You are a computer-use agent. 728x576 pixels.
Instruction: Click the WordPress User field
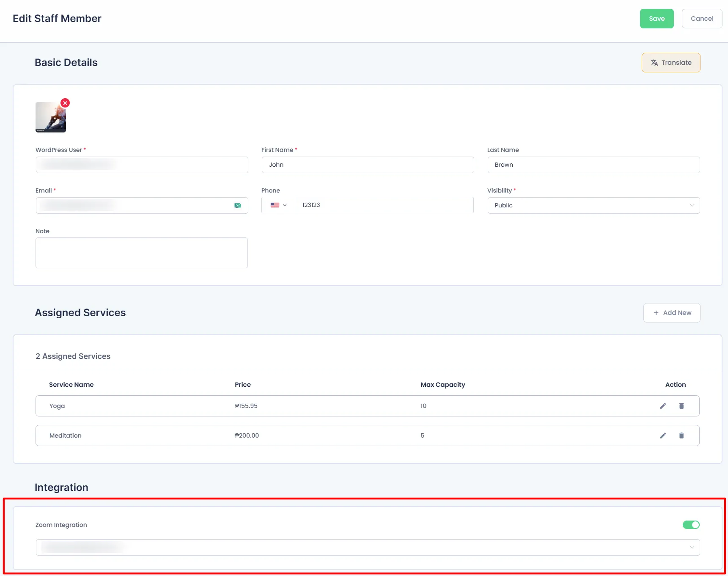tap(142, 165)
